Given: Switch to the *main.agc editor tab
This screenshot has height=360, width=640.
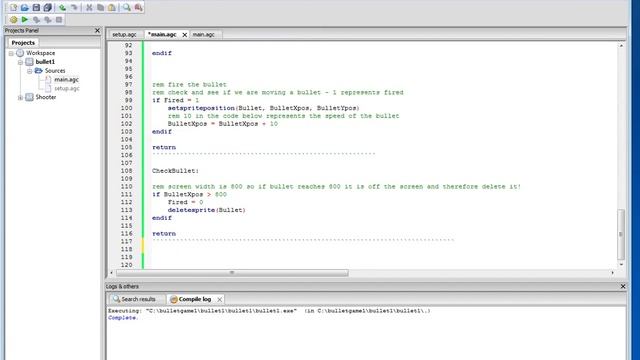Looking at the screenshot, I should (x=162, y=35).
